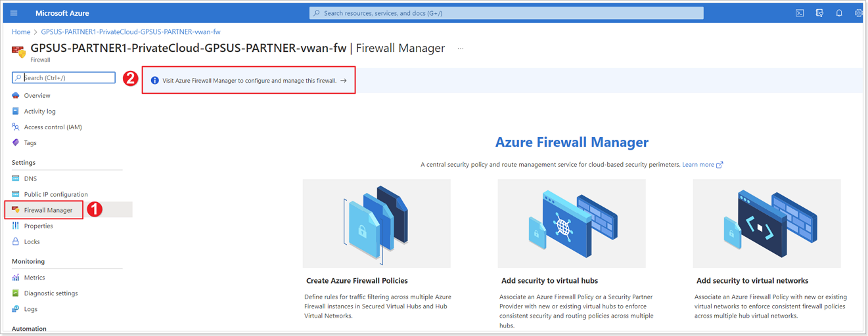
Task: Click the Monitoring section label
Action: point(28,261)
